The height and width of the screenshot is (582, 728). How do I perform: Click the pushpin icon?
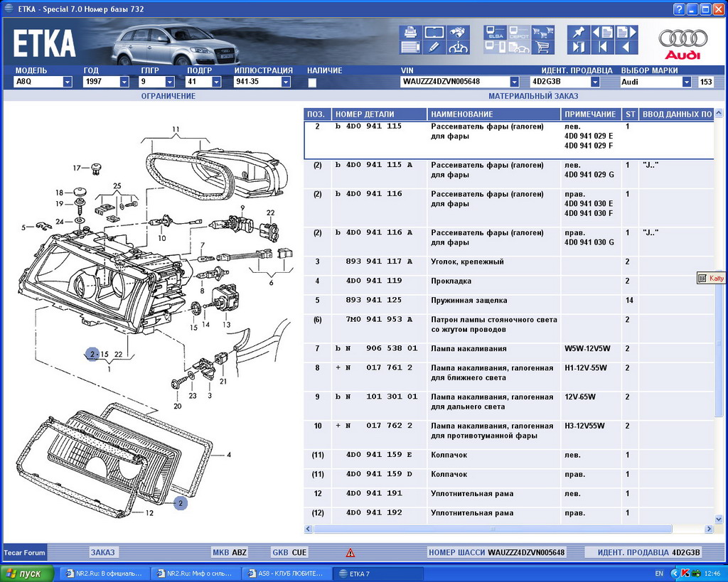pyautogui.click(x=578, y=33)
